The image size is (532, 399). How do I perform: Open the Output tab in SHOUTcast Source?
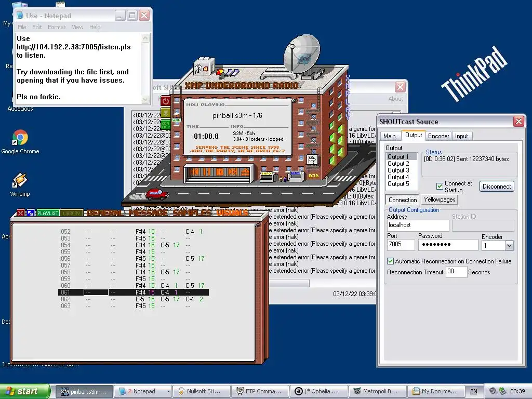tap(414, 135)
